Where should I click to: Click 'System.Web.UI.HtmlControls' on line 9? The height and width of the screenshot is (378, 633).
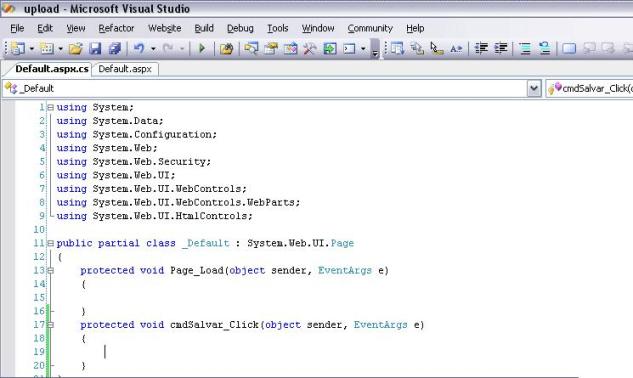click(x=170, y=216)
